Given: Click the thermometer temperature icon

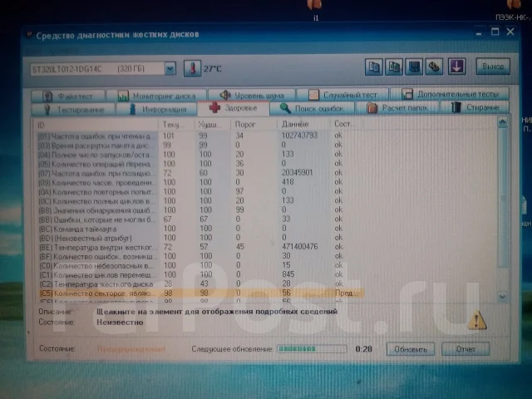Looking at the screenshot, I should pyautogui.click(x=192, y=68).
